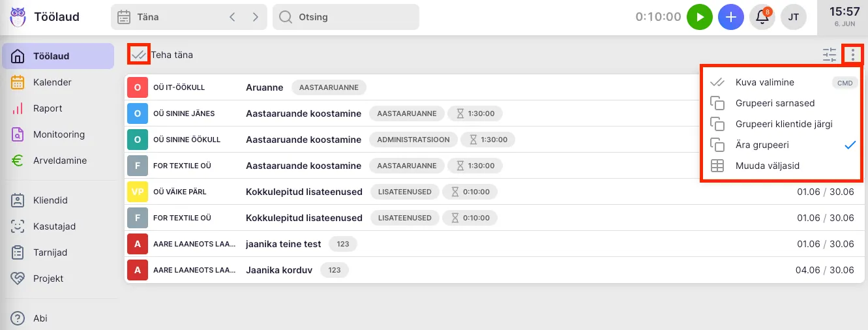Click the filter sliders icon
Viewport: 868px width, 330px height.
click(x=829, y=55)
